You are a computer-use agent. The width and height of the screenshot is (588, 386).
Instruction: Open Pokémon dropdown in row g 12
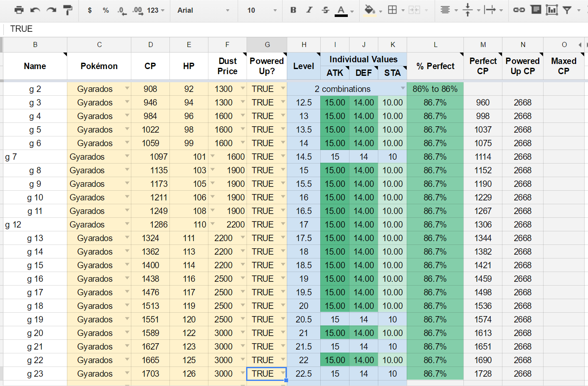pos(127,224)
